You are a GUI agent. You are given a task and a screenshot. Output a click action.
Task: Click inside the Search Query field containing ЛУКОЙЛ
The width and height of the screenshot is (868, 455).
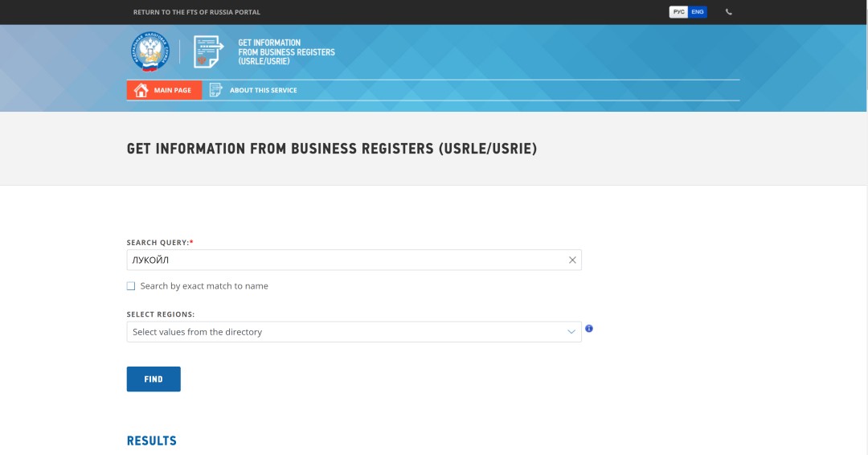[346, 260]
